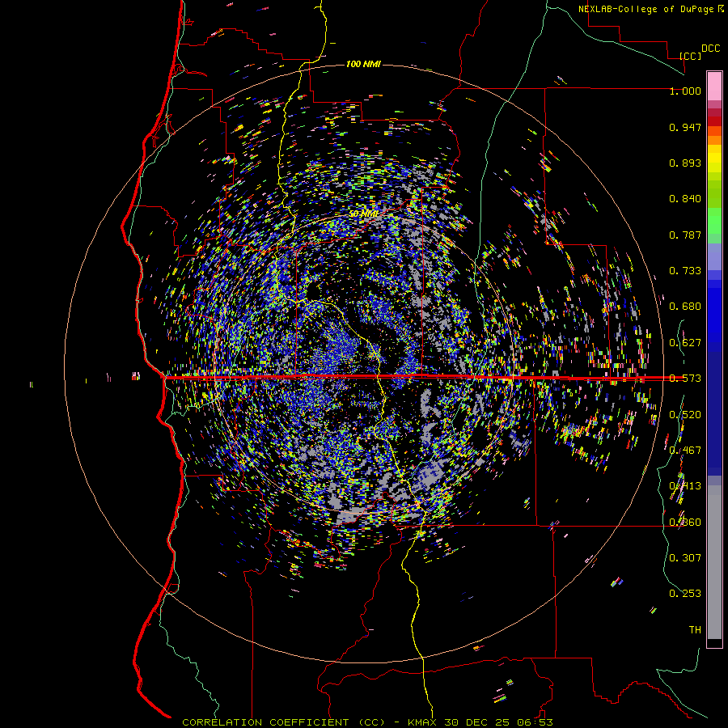
Task: Select the 0.893 scale value
Action: [685, 163]
